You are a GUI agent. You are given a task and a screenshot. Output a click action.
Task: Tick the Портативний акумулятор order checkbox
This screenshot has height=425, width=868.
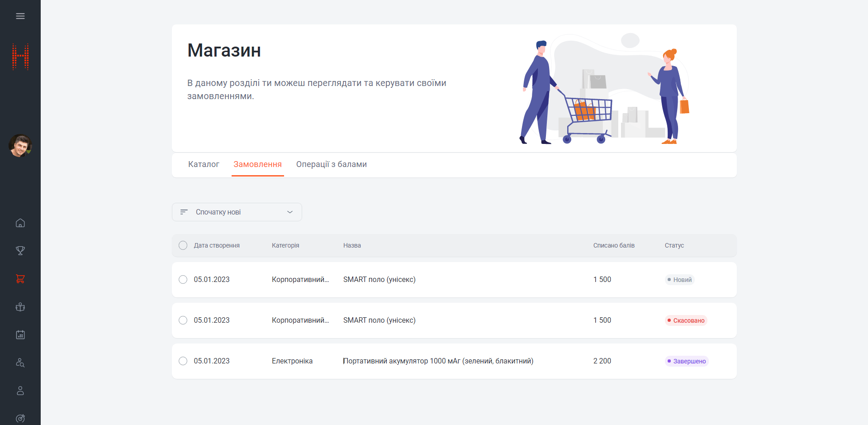click(x=183, y=361)
